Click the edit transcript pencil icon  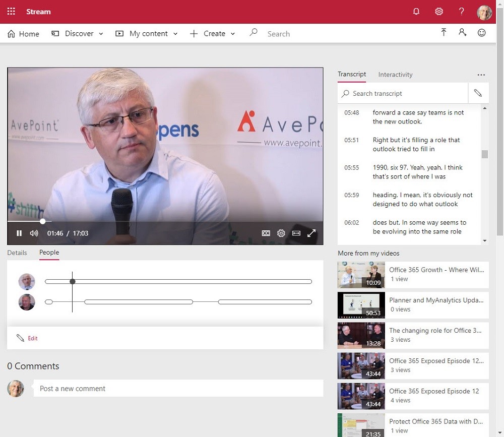pos(478,93)
